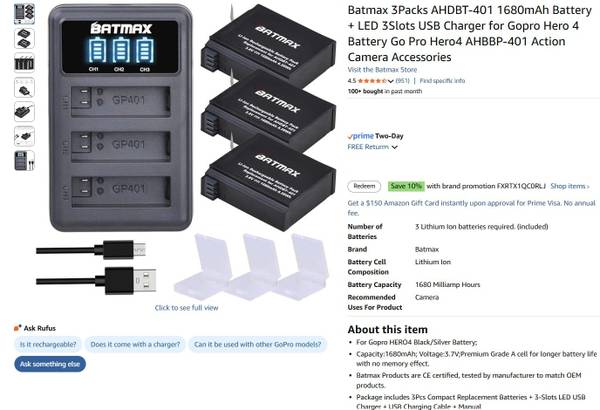Select third thumbnail of batteries in a row

(24, 63)
